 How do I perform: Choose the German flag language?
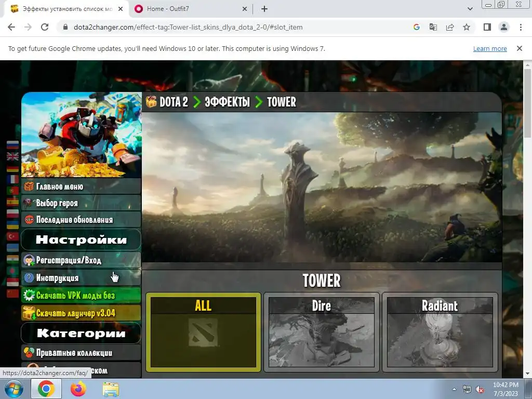click(x=12, y=168)
